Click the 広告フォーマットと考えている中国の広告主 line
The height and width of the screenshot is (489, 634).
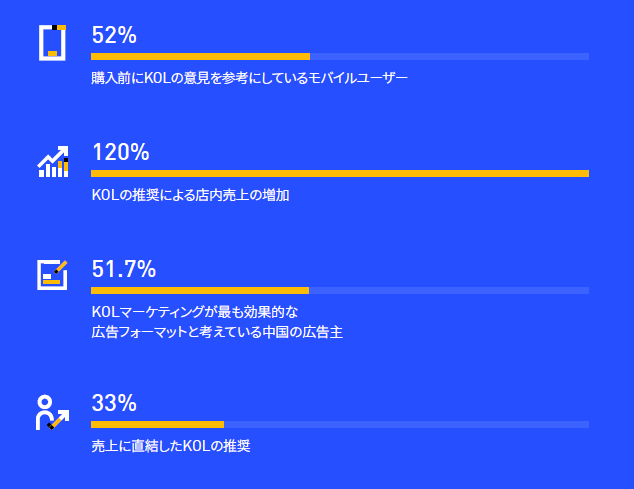pyautogui.click(x=217, y=332)
